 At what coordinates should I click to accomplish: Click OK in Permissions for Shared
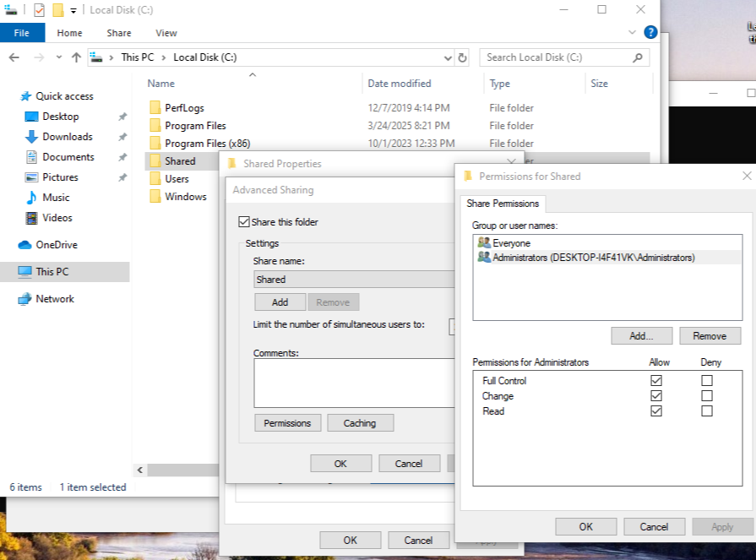(586, 527)
